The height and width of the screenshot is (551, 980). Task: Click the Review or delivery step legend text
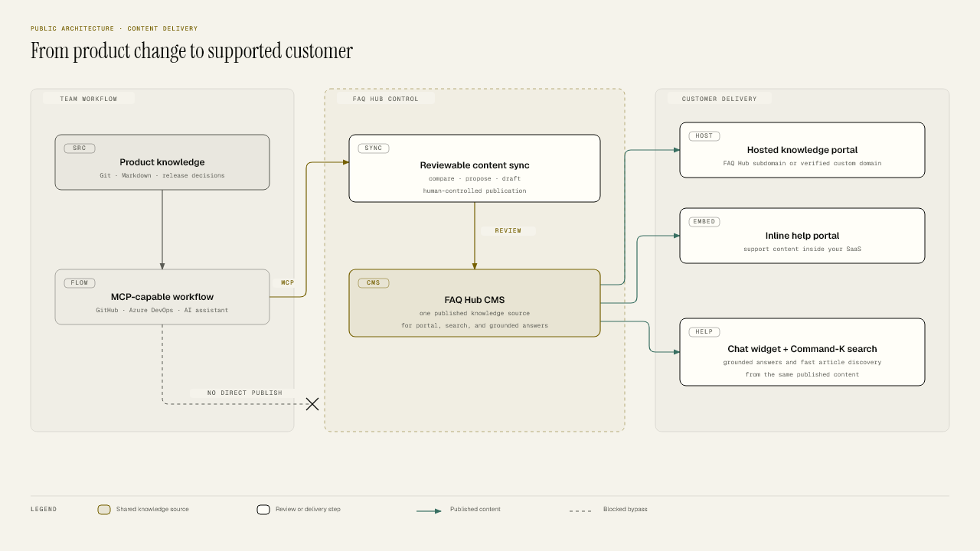pyautogui.click(x=308, y=510)
